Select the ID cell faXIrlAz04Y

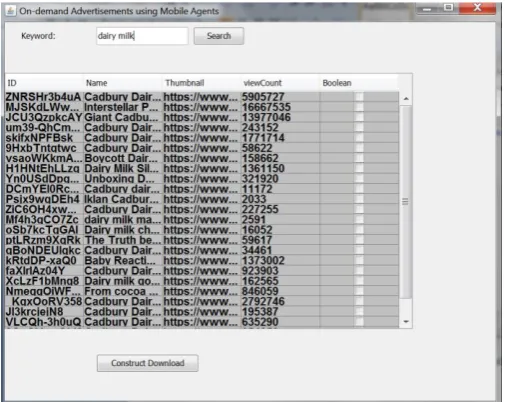[x=44, y=271]
